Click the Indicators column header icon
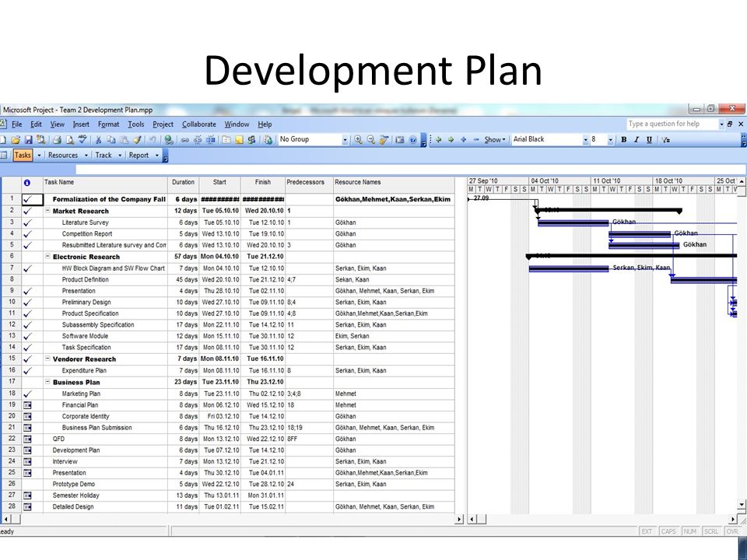 click(x=27, y=183)
